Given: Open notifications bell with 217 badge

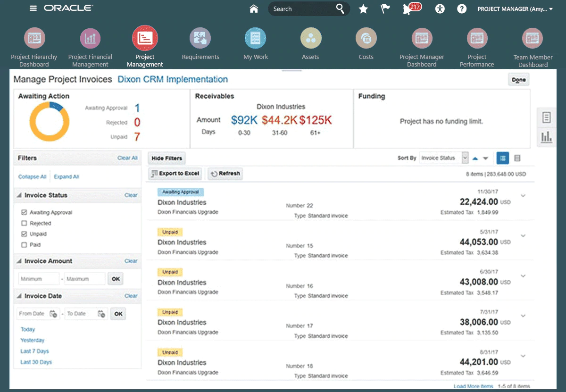Looking at the screenshot, I should [408, 9].
